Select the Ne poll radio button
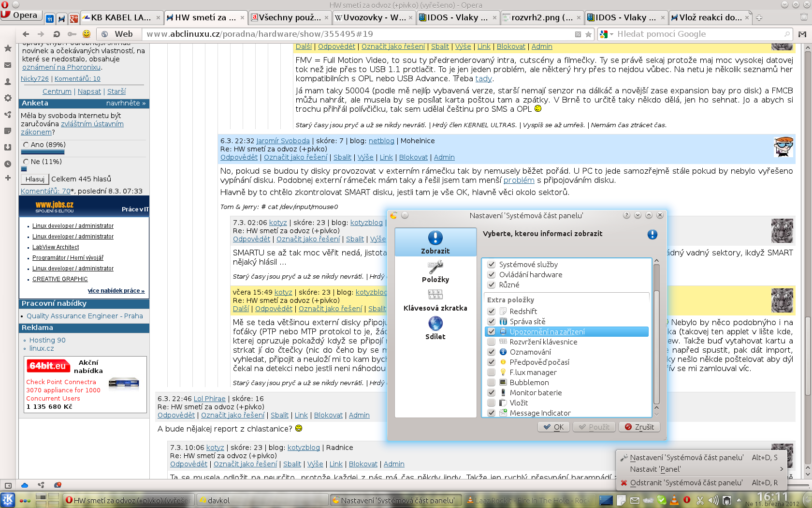Image resolution: width=812 pixels, height=508 pixels. pos(26,162)
